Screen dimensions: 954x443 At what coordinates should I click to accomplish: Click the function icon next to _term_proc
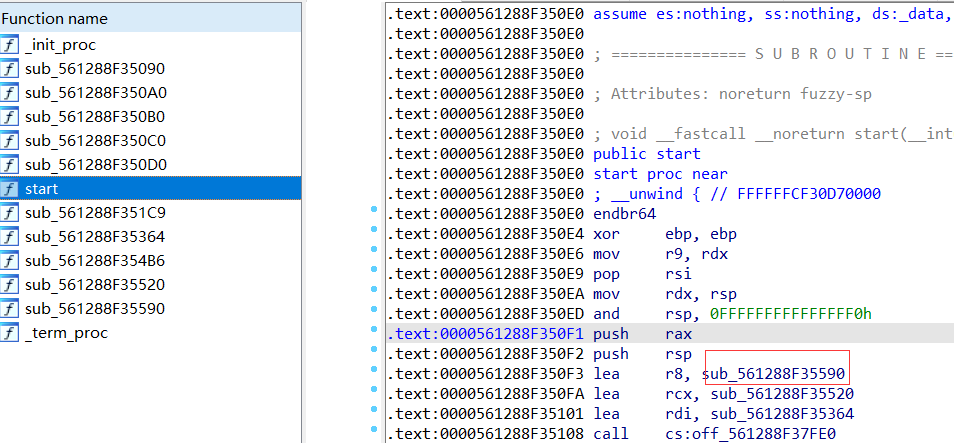10,333
